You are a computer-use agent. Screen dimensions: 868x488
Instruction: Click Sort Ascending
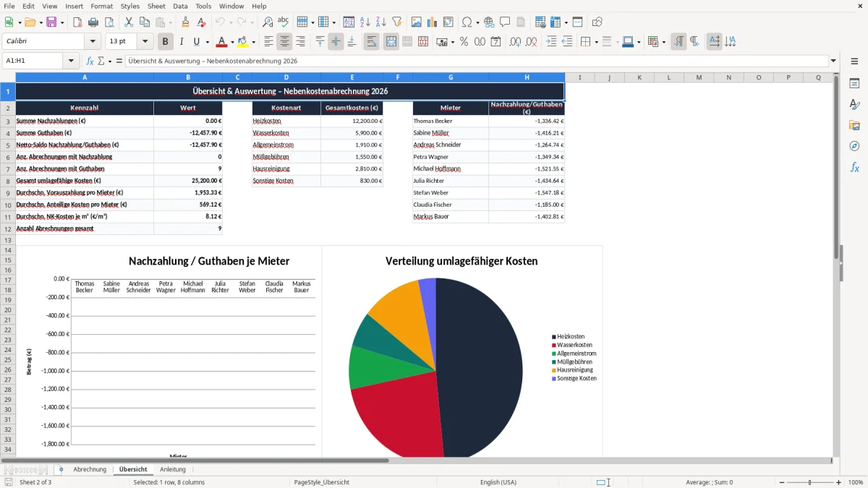click(365, 22)
